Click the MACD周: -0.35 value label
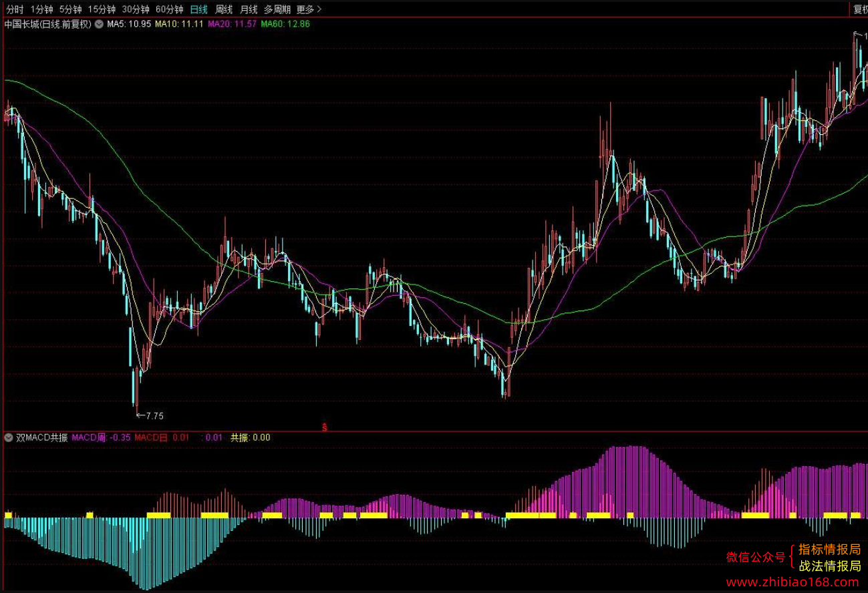This screenshot has width=868, height=593. [x=101, y=438]
